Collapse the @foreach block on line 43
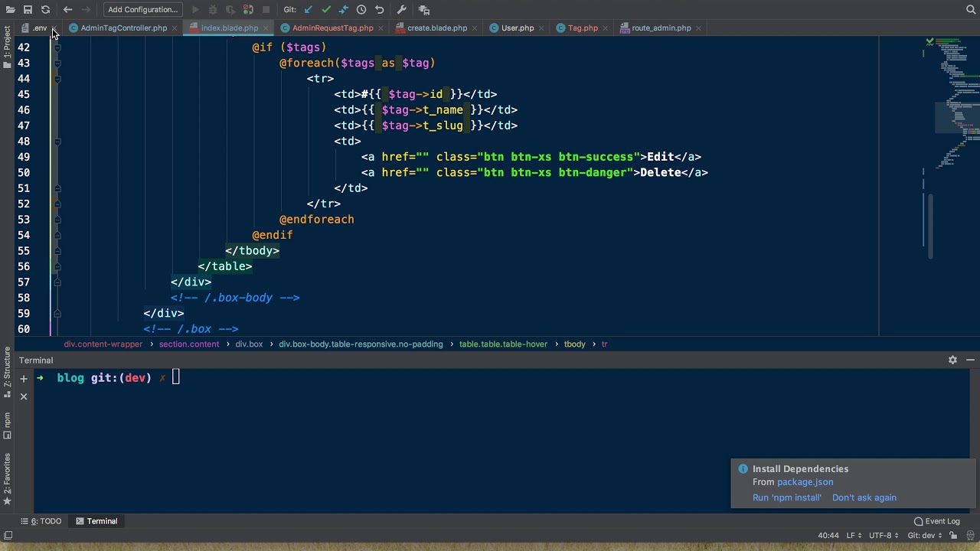The image size is (980, 551). click(x=57, y=63)
